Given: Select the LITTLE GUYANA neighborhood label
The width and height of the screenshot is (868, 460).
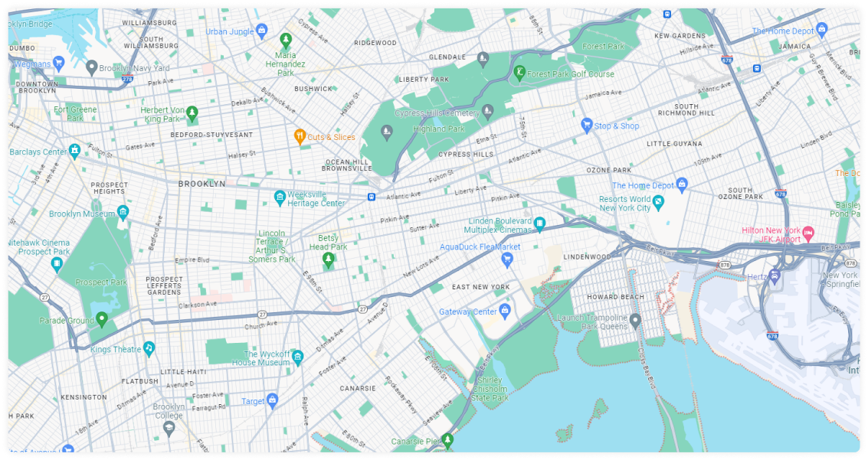Looking at the screenshot, I should coord(674,143).
